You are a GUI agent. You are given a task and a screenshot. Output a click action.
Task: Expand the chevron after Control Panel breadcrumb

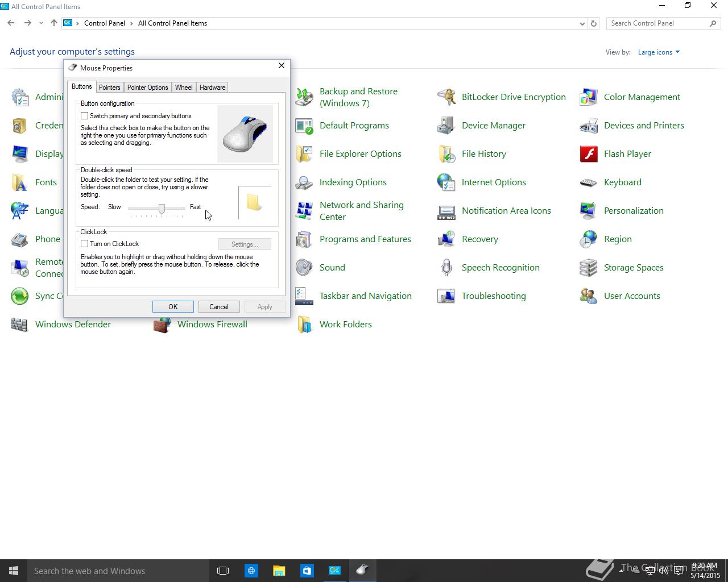coord(131,23)
